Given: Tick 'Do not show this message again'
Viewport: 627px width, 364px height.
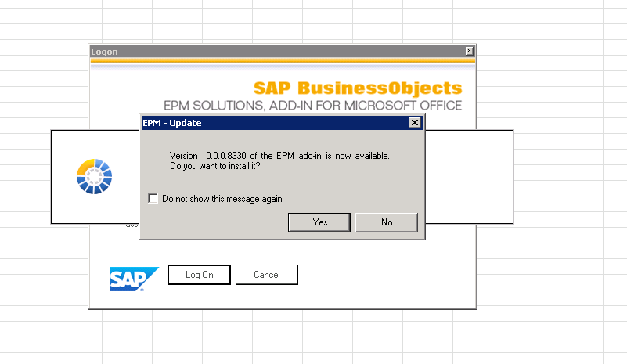Looking at the screenshot, I should [x=153, y=198].
